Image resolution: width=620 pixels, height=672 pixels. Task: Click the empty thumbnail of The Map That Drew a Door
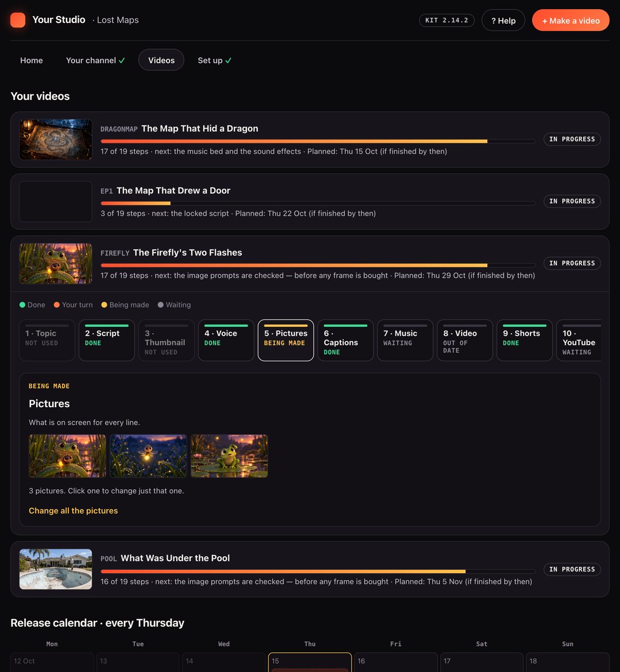[56, 202]
